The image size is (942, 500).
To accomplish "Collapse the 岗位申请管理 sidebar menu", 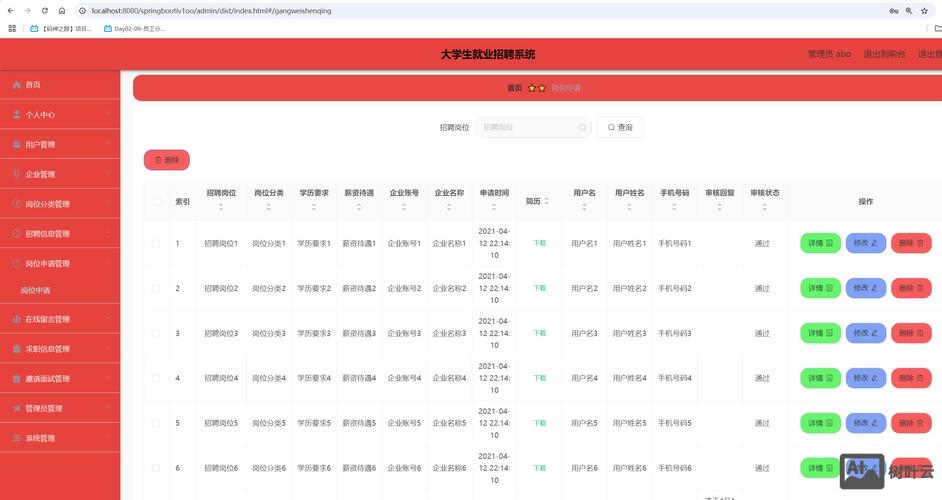I will (x=60, y=264).
